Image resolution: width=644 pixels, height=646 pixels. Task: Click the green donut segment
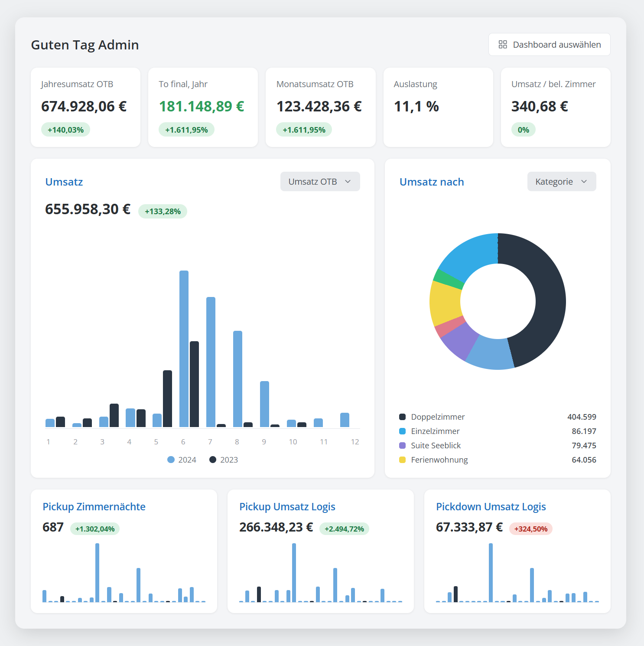449,280
